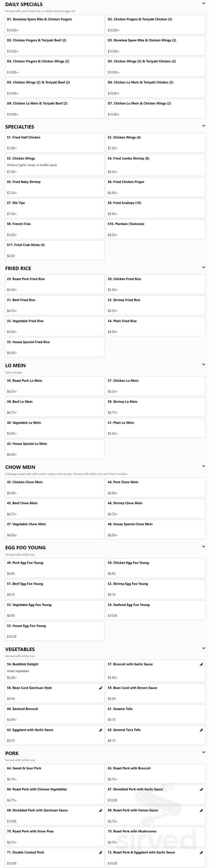
Task: Click spicy icon on Shredded Pork with Garlic Sauce
Action: pyautogui.click(x=201, y=789)
